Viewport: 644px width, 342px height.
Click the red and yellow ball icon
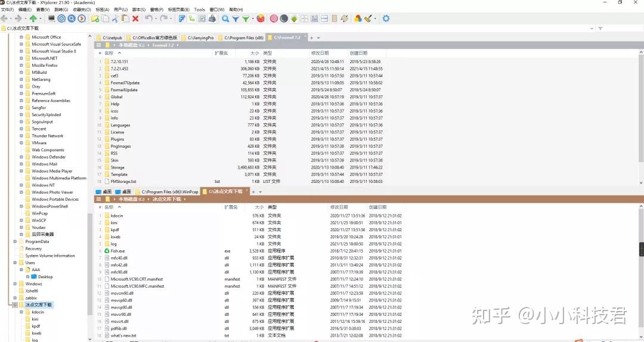(x=261, y=18)
